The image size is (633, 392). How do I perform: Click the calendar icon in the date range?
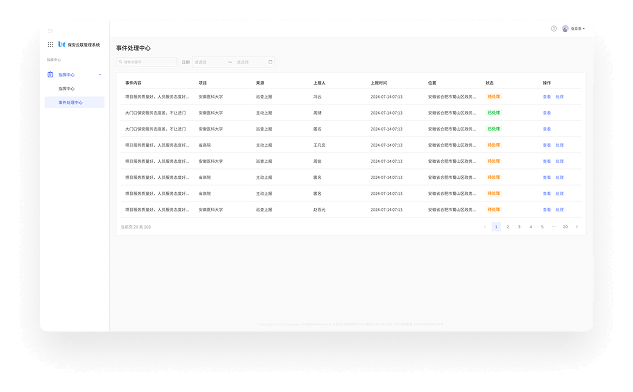[270, 62]
